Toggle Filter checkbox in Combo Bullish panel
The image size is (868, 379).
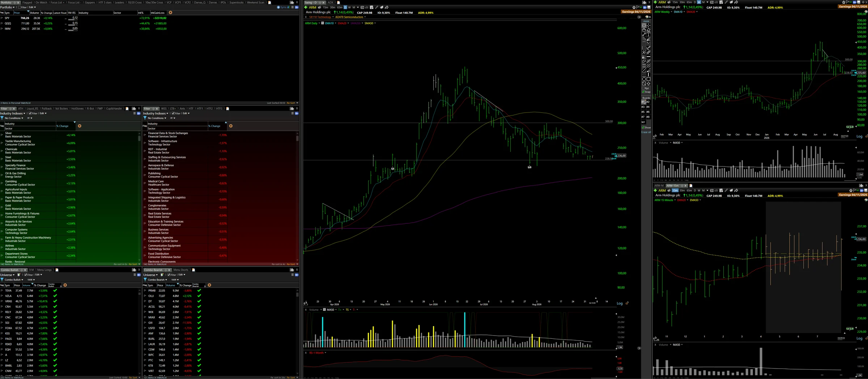point(26,275)
